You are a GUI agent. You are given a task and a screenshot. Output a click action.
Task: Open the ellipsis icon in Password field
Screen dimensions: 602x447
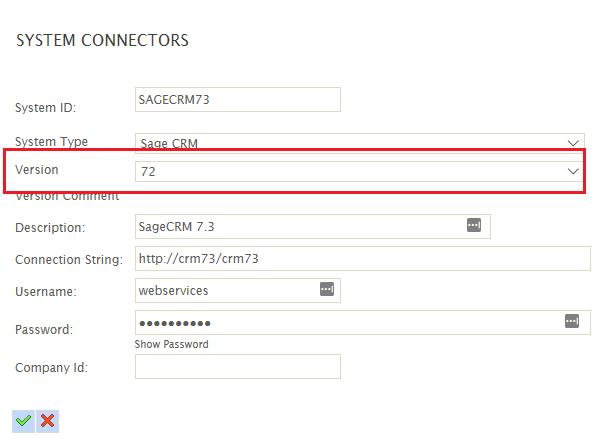click(x=572, y=321)
